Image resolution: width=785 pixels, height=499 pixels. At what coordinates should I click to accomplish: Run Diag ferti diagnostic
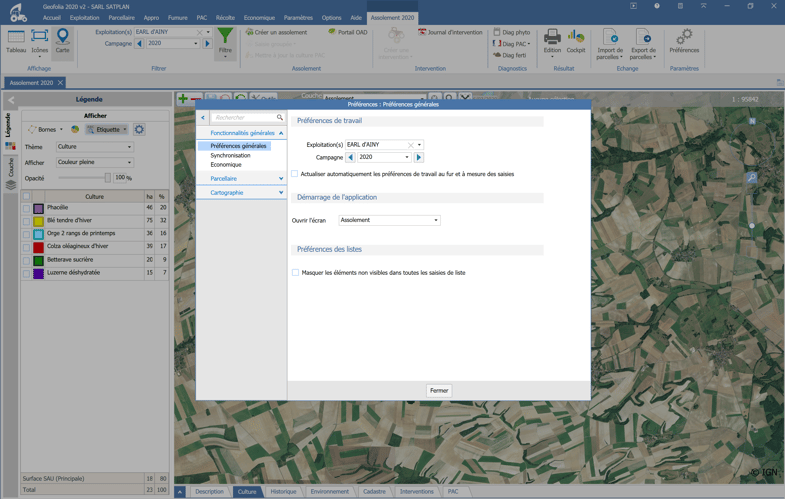[x=510, y=55]
